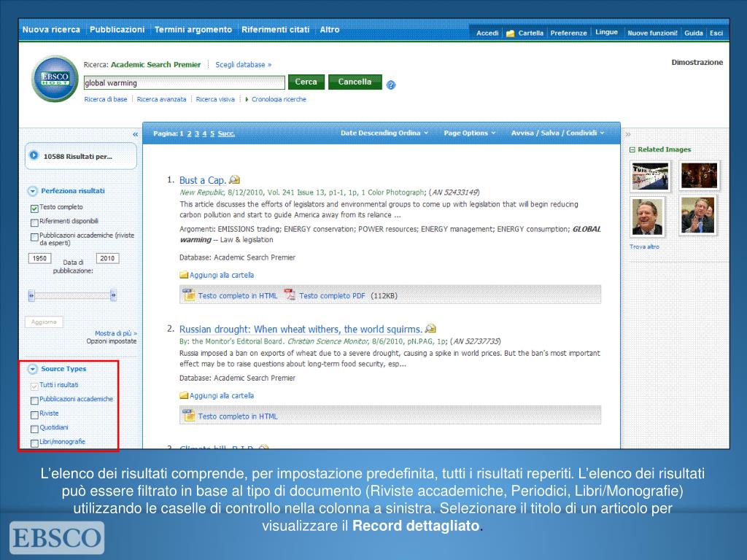The image size is (747, 560).
Task: Open Termini argomento menu item
Action: point(193,29)
